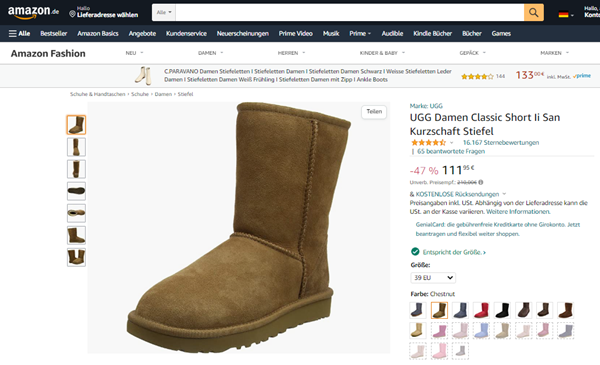Image resolution: width=600 pixels, height=365 pixels.
Task: Expand the DAMEN fashion menu
Action: point(210,53)
